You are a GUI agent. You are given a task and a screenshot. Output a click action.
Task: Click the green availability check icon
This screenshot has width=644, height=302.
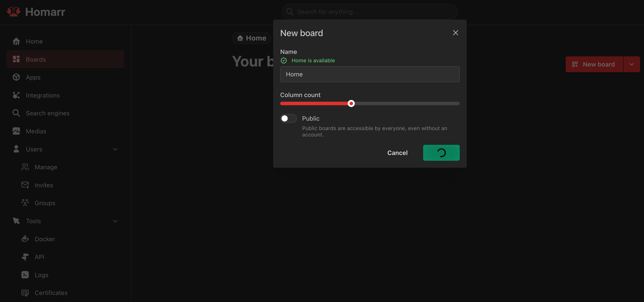pyautogui.click(x=284, y=61)
